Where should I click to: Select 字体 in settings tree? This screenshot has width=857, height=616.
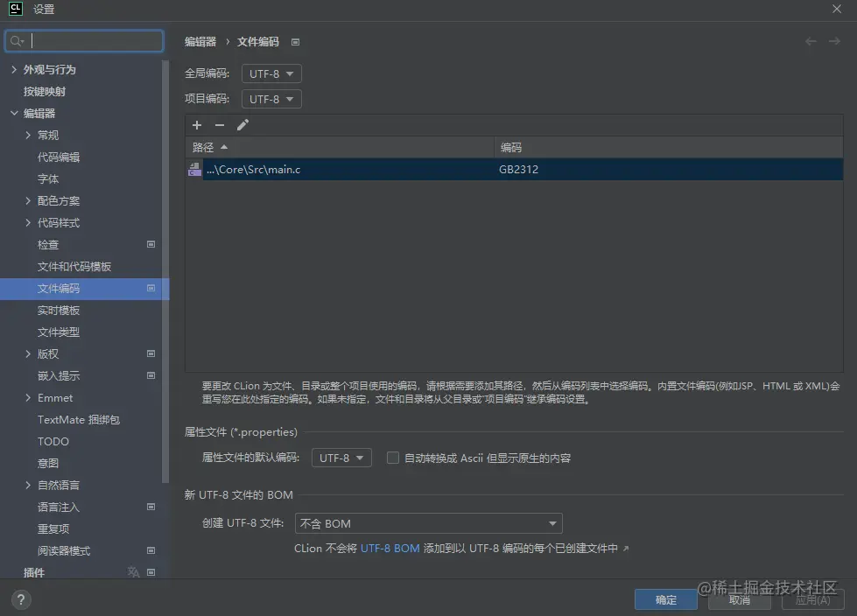coord(48,179)
